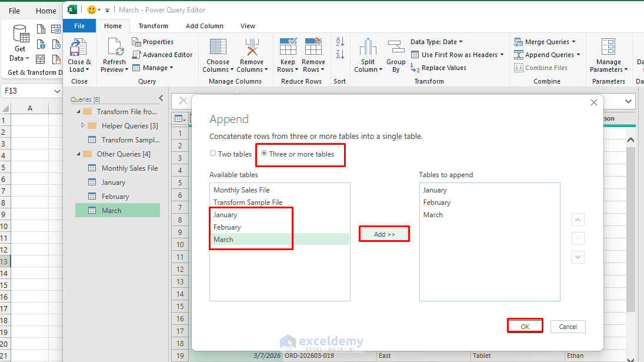Cancel the formula bar entry X icon
Image resolution: width=644 pixels, height=362 pixels.
click(x=183, y=101)
